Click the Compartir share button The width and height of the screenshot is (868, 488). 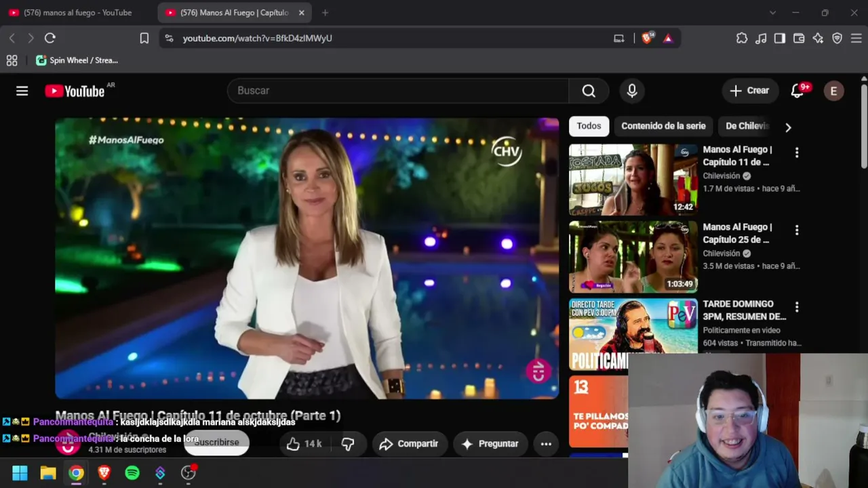click(x=409, y=444)
